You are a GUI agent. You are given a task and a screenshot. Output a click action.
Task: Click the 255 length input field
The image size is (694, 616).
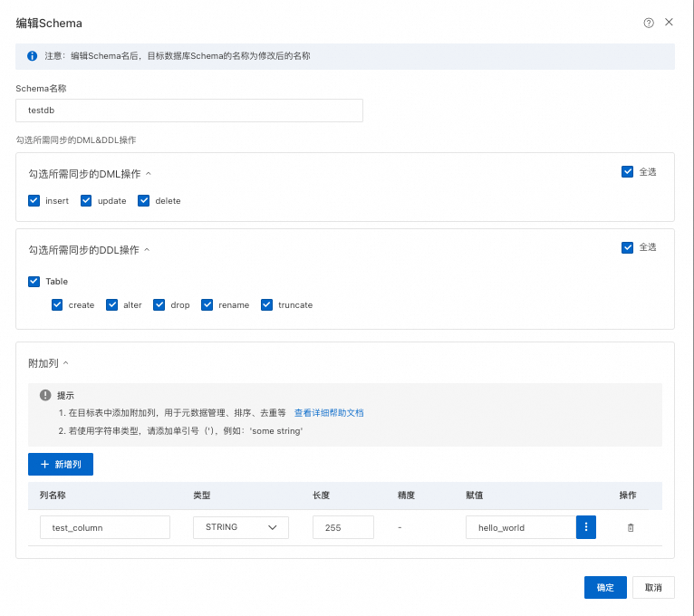point(343,527)
